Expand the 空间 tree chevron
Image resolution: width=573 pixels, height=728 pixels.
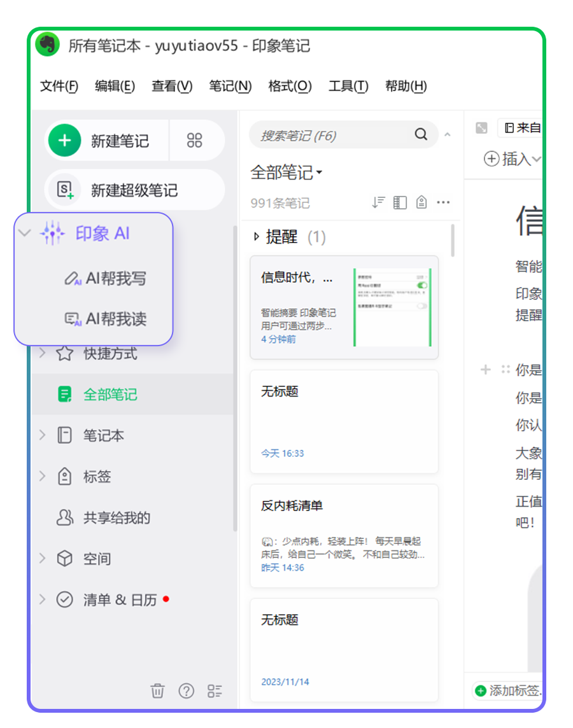tap(42, 558)
